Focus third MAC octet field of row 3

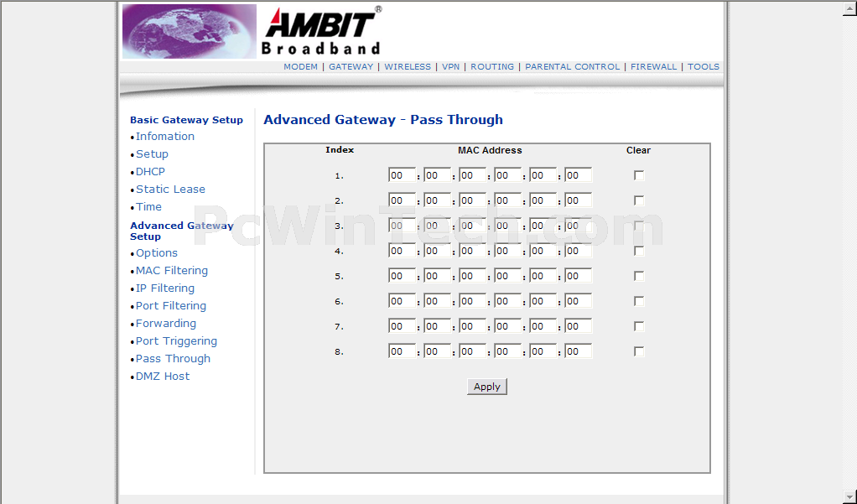[472, 226]
